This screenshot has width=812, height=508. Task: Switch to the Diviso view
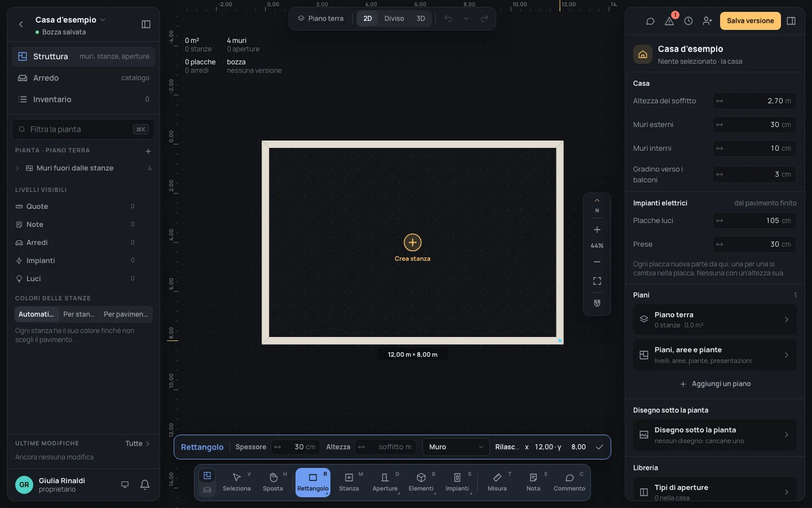tap(394, 19)
